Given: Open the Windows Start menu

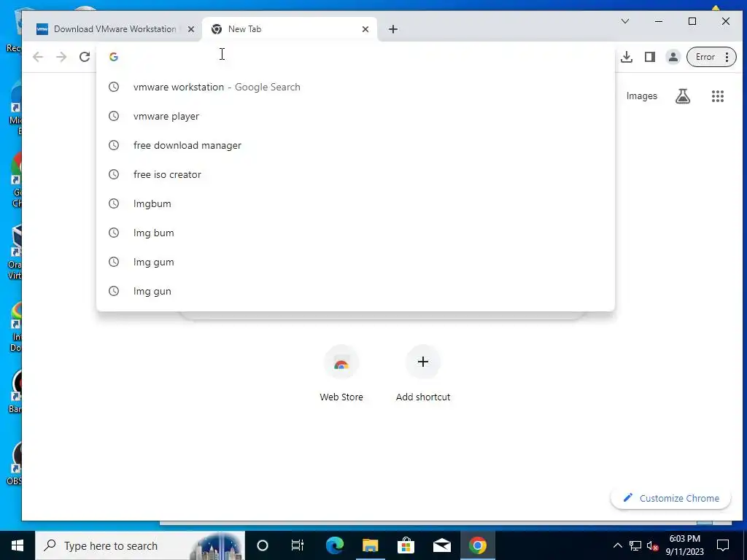Looking at the screenshot, I should click(18, 545).
